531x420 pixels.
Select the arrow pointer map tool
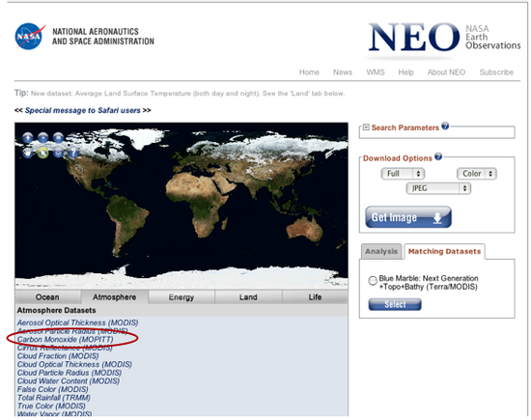coord(43,154)
